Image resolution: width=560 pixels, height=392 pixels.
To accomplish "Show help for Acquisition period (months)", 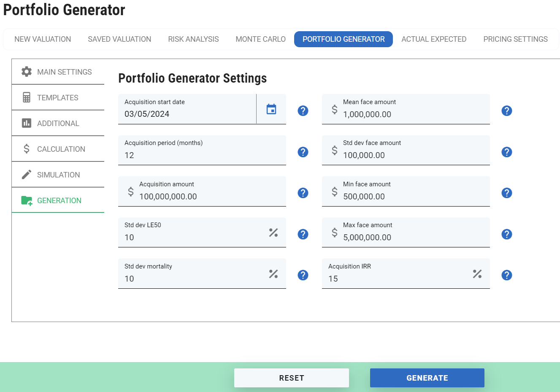I will pos(303,152).
